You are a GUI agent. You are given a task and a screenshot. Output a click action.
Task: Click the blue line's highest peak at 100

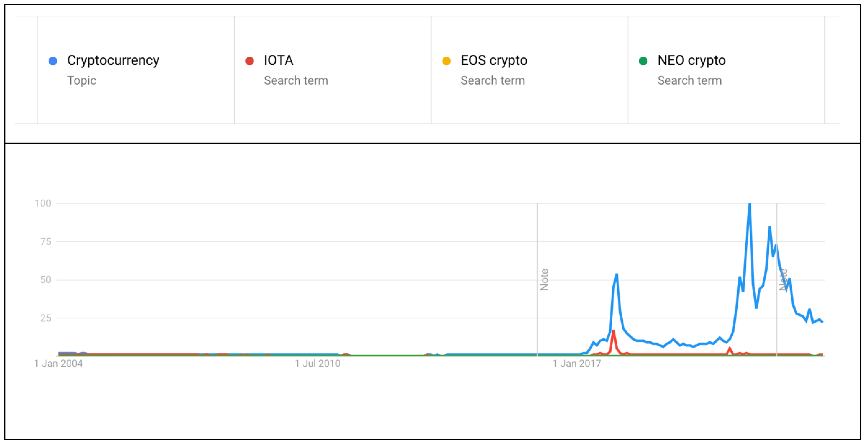coord(749,204)
